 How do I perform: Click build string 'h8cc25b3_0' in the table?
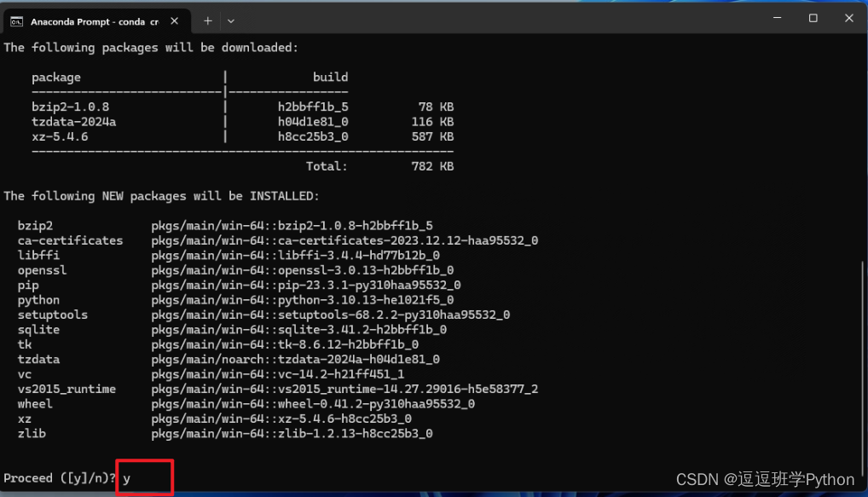[313, 136]
